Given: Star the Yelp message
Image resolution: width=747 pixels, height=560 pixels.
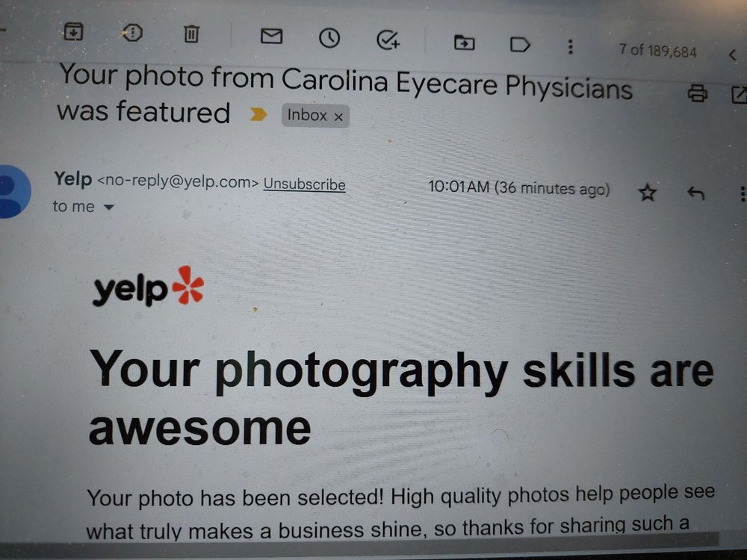Looking at the screenshot, I should (x=648, y=193).
